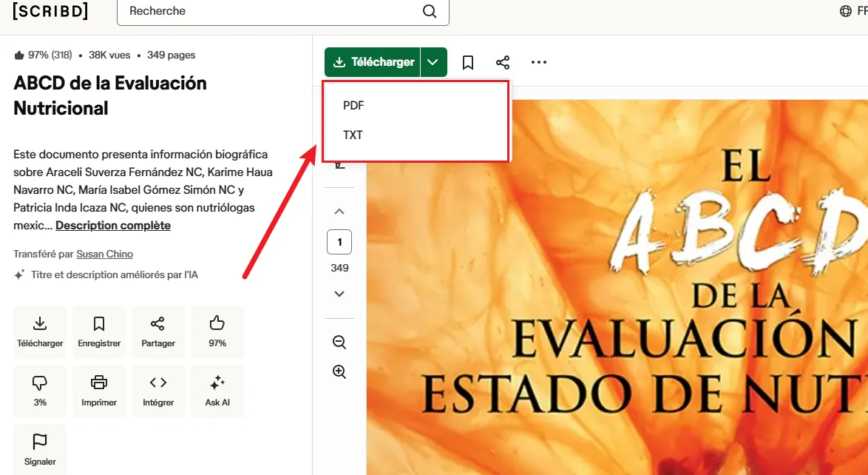Click Télécharger tile in sidebar
Image resolution: width=868 pixels, height=475 pixels.
40,332
